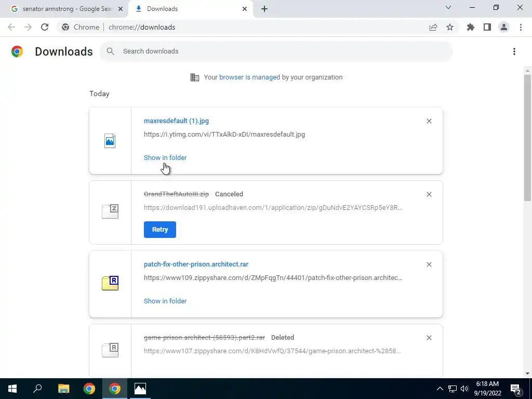The image size is (532, 399).
Task: Show patch-fix-other-prison.architect.rar in folder
Action: [165, 301]
